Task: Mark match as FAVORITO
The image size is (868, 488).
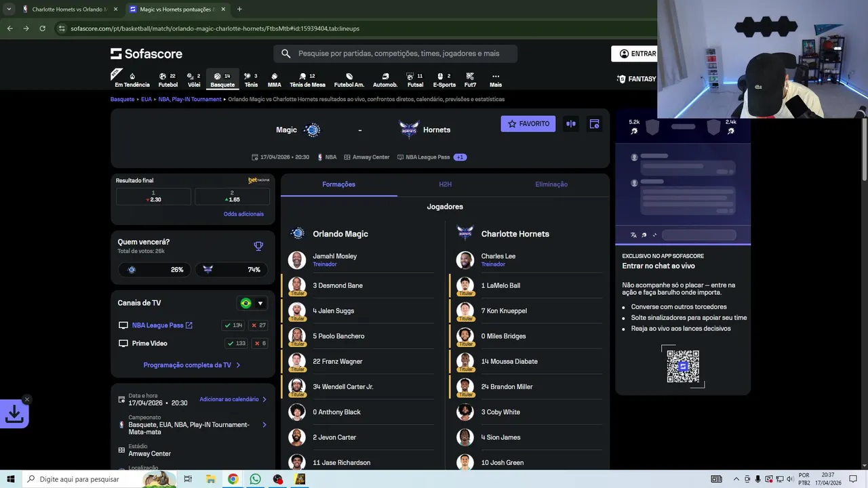Action: tap(528, 124)
